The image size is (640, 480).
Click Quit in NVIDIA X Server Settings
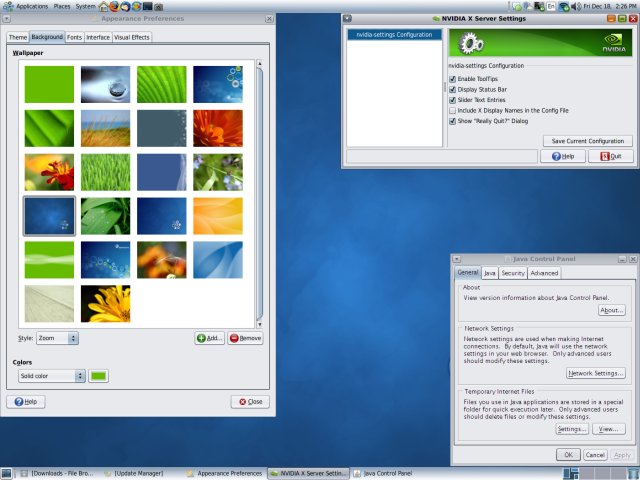pos(611,156)
